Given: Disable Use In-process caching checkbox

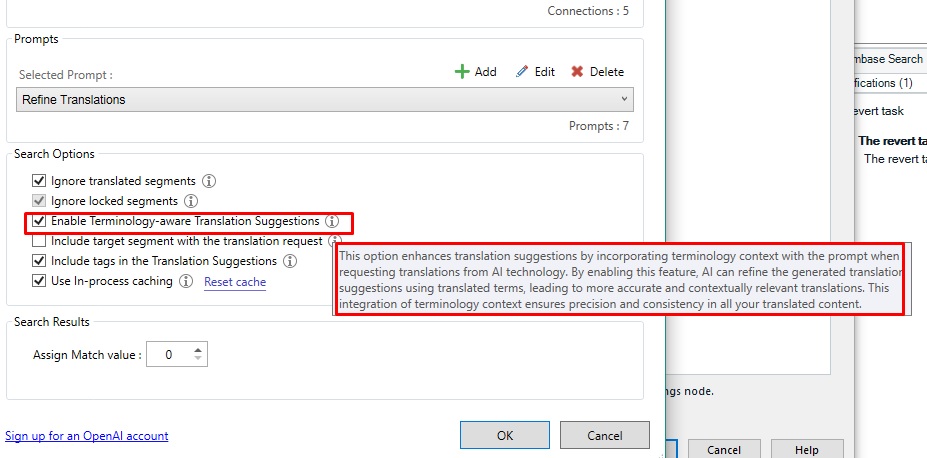Looking at the screenshot, I should (40, 282).
